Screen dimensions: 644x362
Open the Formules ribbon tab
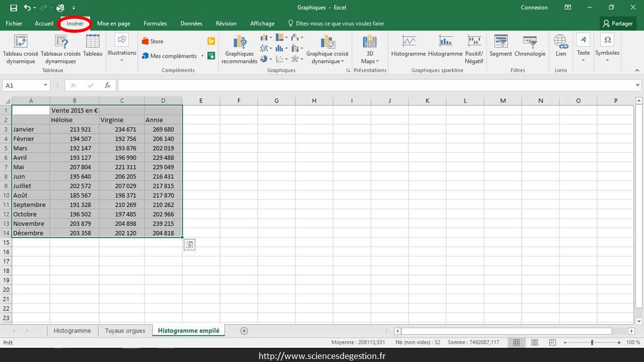155,24
